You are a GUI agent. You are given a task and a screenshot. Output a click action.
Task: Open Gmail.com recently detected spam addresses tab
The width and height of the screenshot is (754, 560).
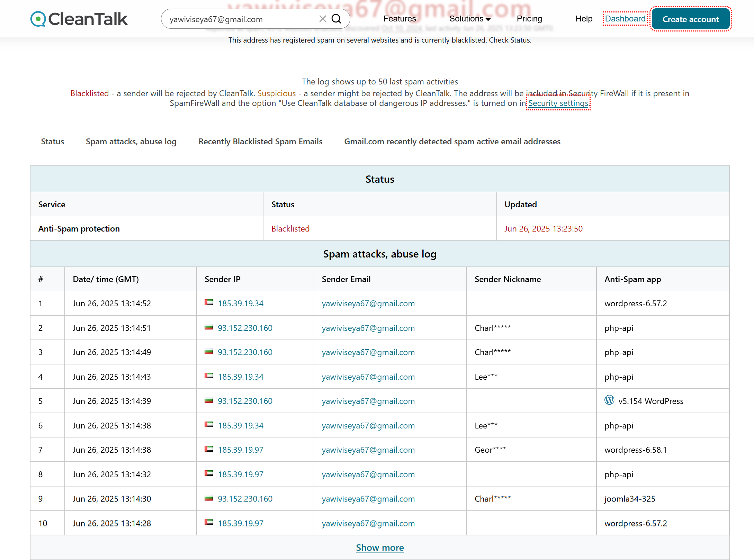click(x=452, y=142)
